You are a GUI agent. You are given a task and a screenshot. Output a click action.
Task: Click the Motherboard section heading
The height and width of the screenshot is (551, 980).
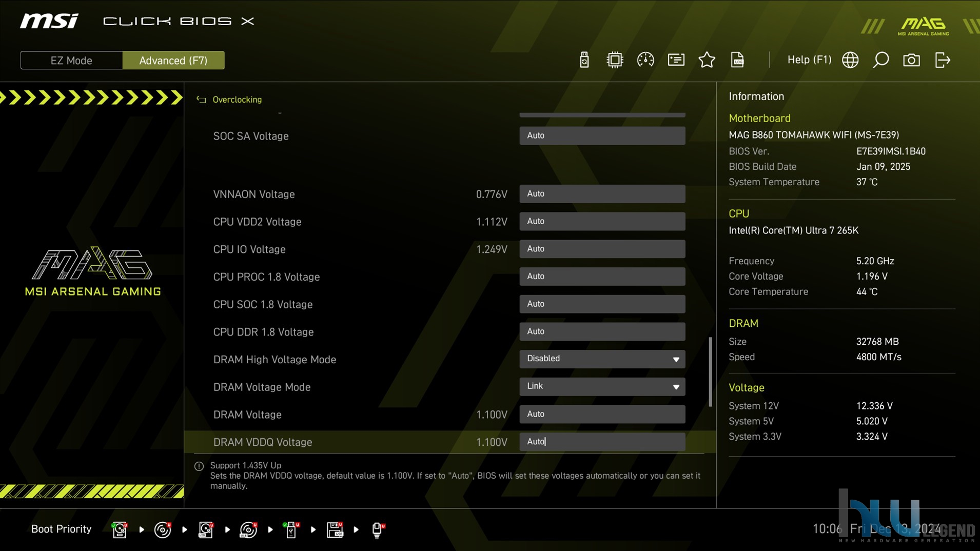[x=759, y=119]
